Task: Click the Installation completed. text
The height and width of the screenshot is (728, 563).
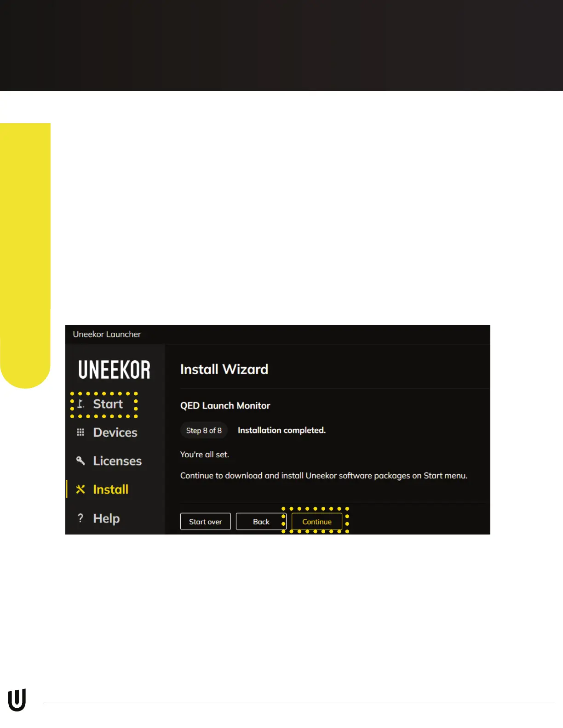Action: (x=281, y=431)
